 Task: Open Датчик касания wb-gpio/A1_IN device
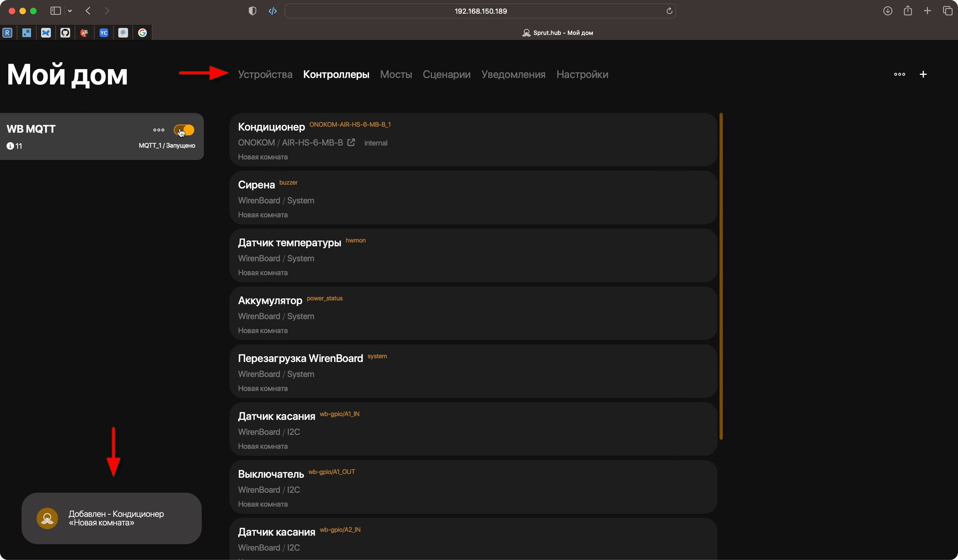[x=473, y=429]
